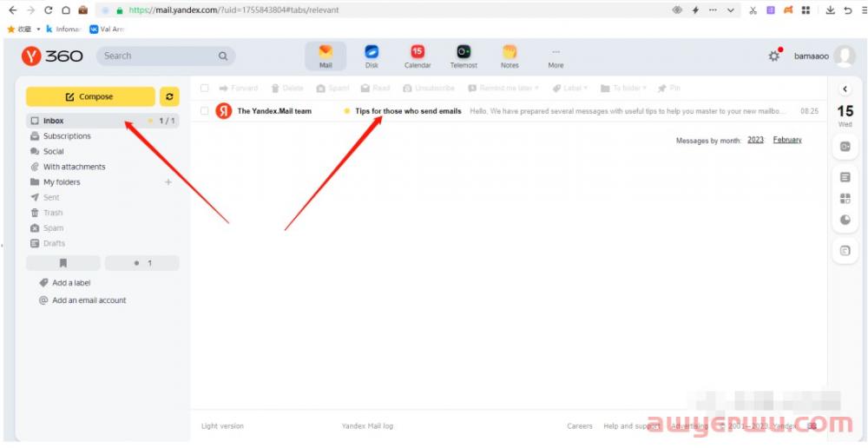The height and width of the screenshot is (448, 868).
Task: Click into the Search input field
Action: [156, 56]
